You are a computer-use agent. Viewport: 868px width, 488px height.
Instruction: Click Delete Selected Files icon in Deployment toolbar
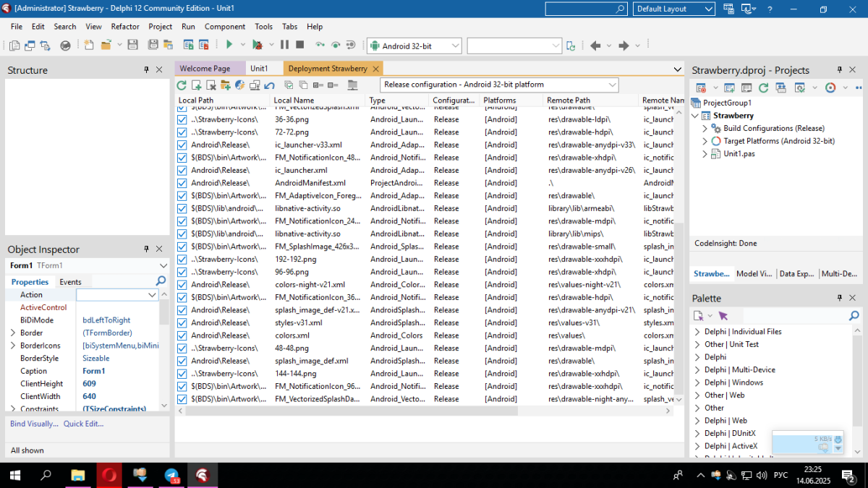click(x=210, y=85)
